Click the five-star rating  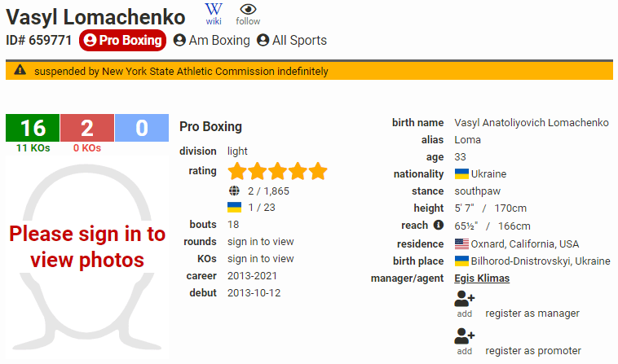pos(277,171)
